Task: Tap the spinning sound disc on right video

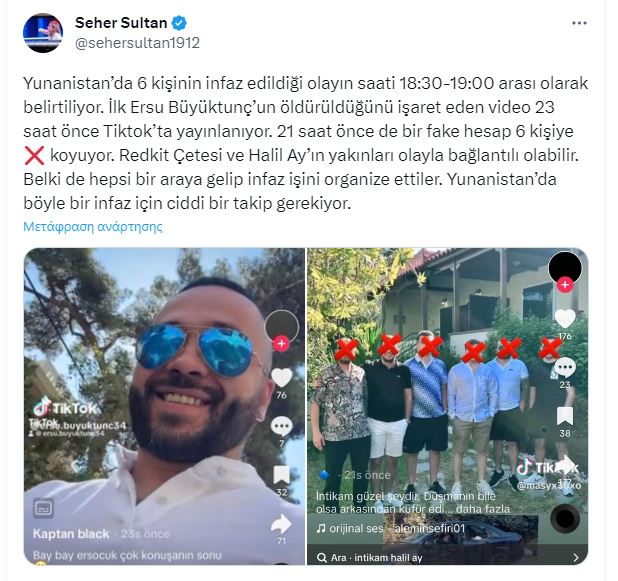Action: [565, 518]
